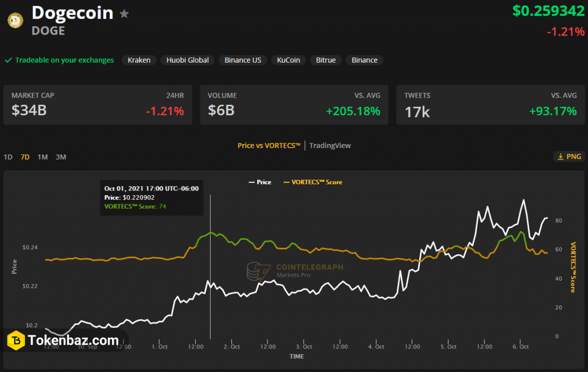
Task: Switch to Price vs VORTECS tab
Action: point(269,145)
